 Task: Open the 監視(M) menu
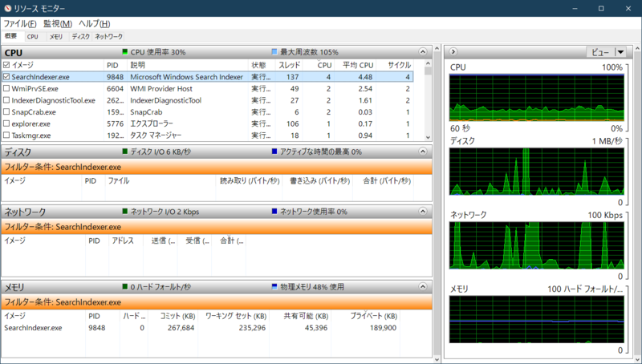pyautogui.click(x=58, y=24)
